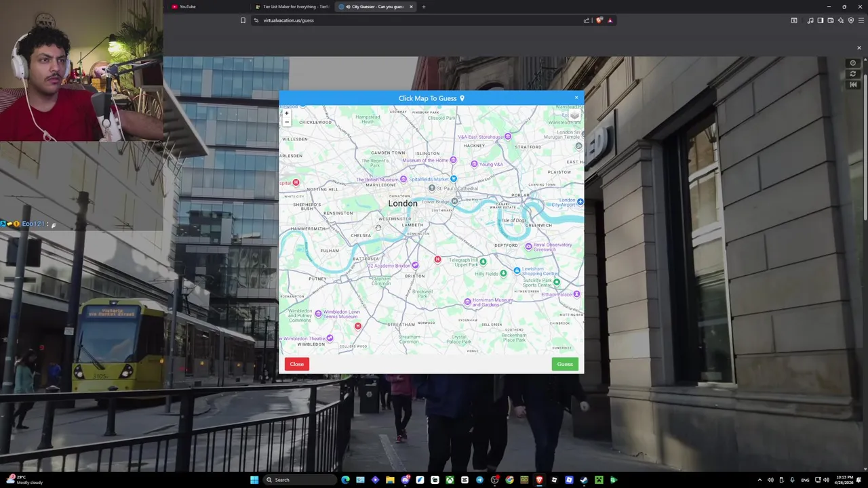Click the London city label on map
The height and width of the screenshot is (488, 868).
coord(403,203)
